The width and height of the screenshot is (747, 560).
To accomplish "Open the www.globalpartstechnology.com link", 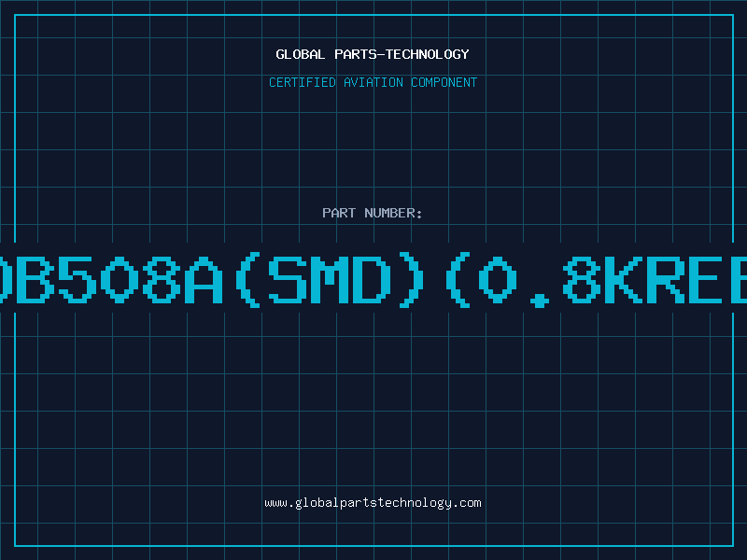I will point(373,503).
